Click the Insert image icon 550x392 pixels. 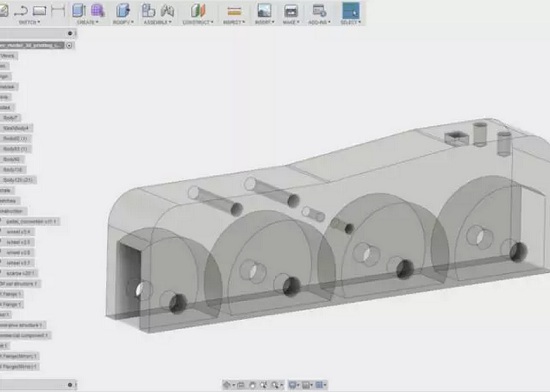(x=264, y=10)
